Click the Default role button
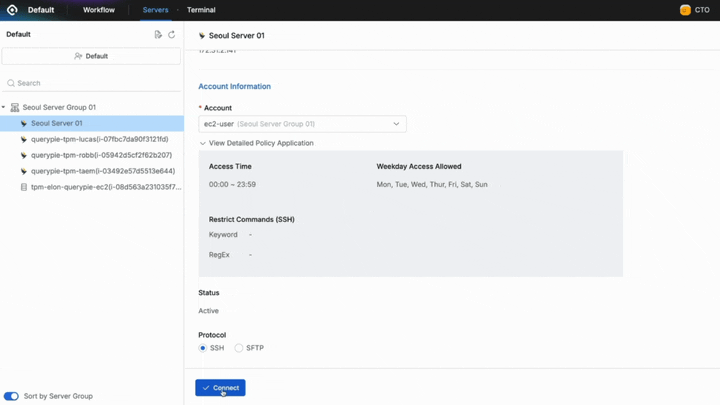The image size is (720, 405). (x=91, y=56)
